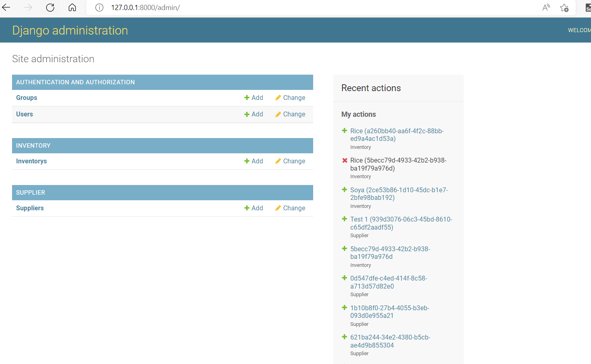Open recent action 1b10b8f0 supplier
The image size is (591, 364).
point(390,312)
